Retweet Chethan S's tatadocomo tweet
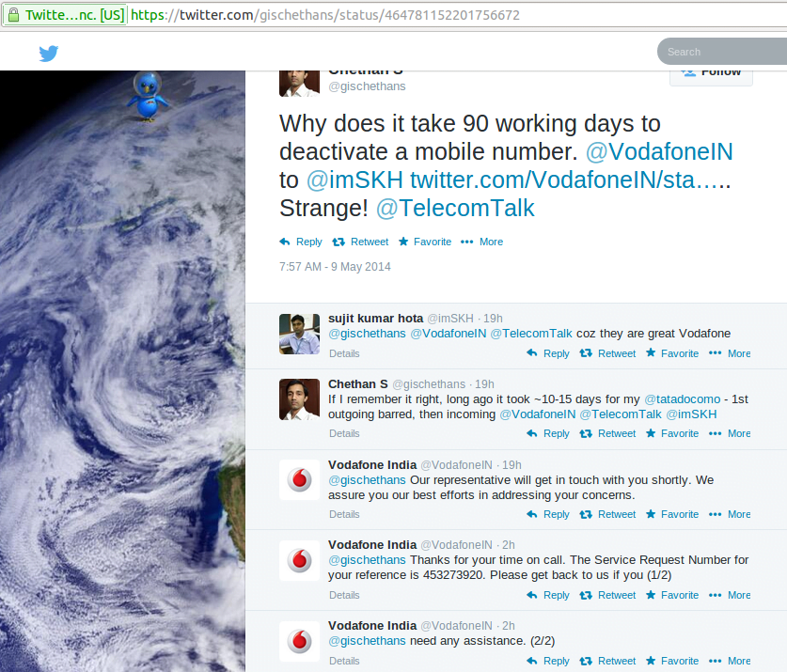Image resolution: width=787 pixels, height=672 pixels. 607,433
